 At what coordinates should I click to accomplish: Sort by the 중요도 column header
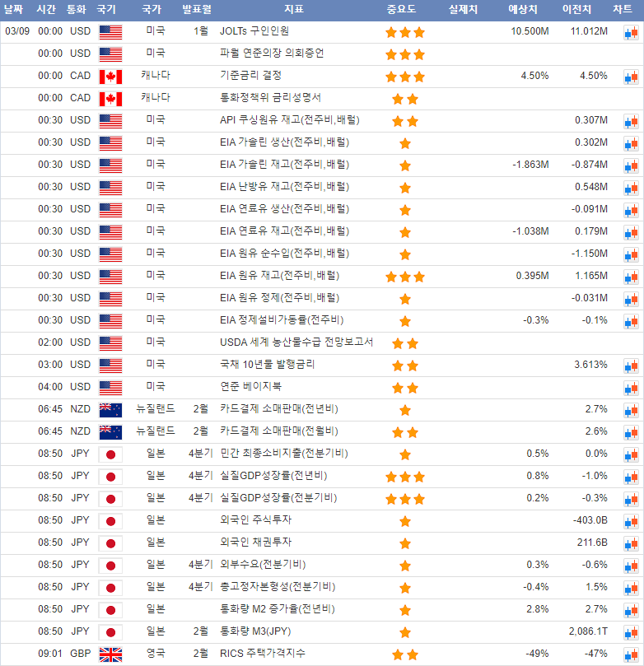click(401, 10)
